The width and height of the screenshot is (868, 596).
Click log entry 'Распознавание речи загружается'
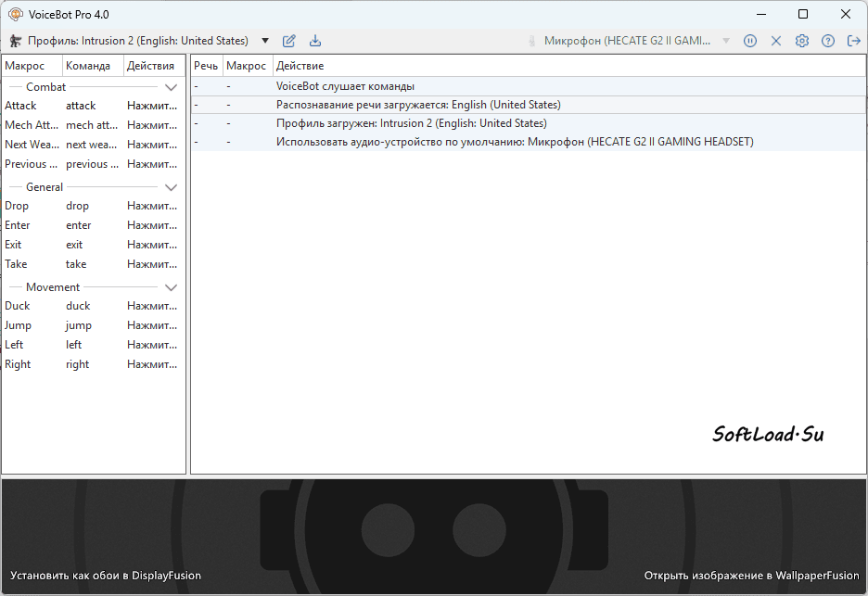[528, 105]
